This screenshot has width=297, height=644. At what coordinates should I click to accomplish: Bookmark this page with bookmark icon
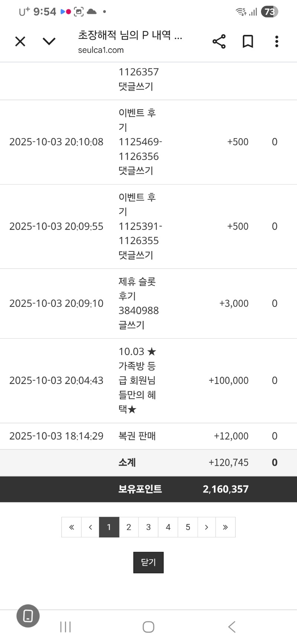click(248, 41)
